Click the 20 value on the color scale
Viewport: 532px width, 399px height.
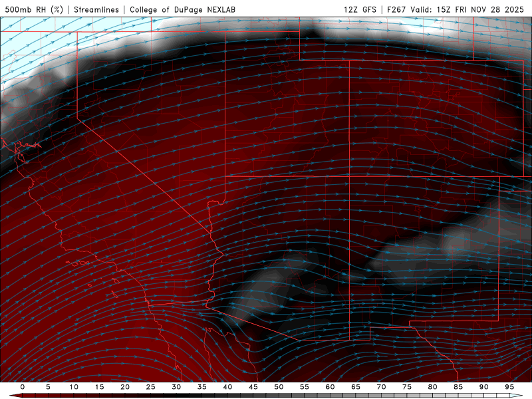click(125, 387)
